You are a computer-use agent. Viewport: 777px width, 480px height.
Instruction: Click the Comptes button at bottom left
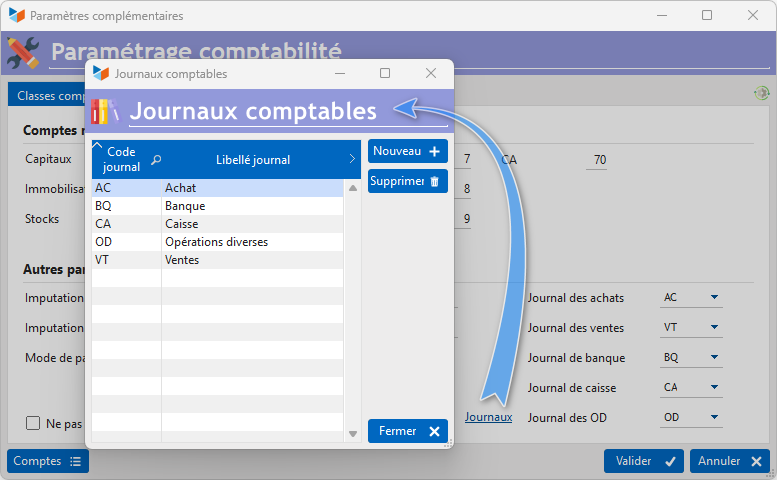coord(47,461)
